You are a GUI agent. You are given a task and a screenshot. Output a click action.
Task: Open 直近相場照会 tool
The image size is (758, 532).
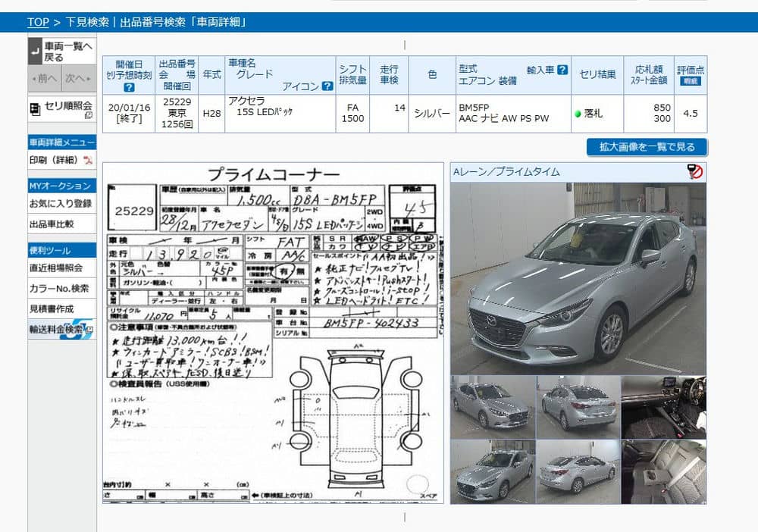[55, 268]
